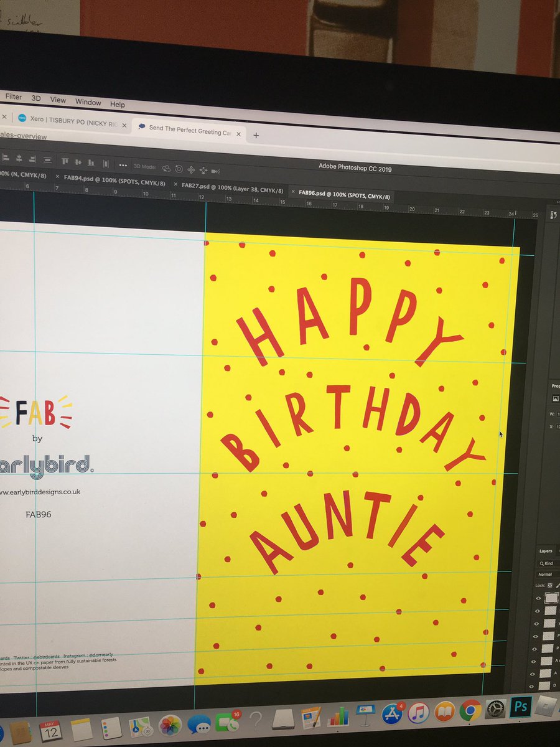Screen dimensions: 560x747
Task: Select the 3D camera scale icon
Action: (x=216, y=171)
